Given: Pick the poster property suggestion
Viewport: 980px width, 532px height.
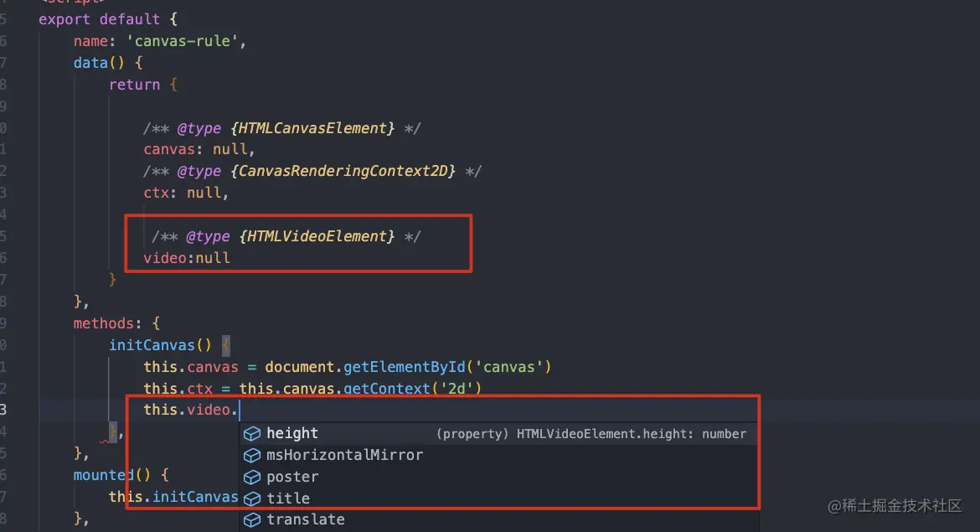Looking at the screenshot, I should pos(499,477).
